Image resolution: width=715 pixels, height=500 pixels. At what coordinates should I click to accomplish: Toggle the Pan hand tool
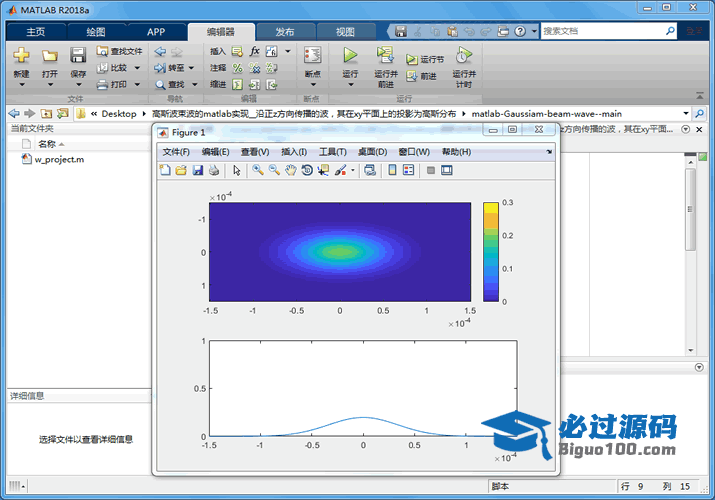pos(290,170)
